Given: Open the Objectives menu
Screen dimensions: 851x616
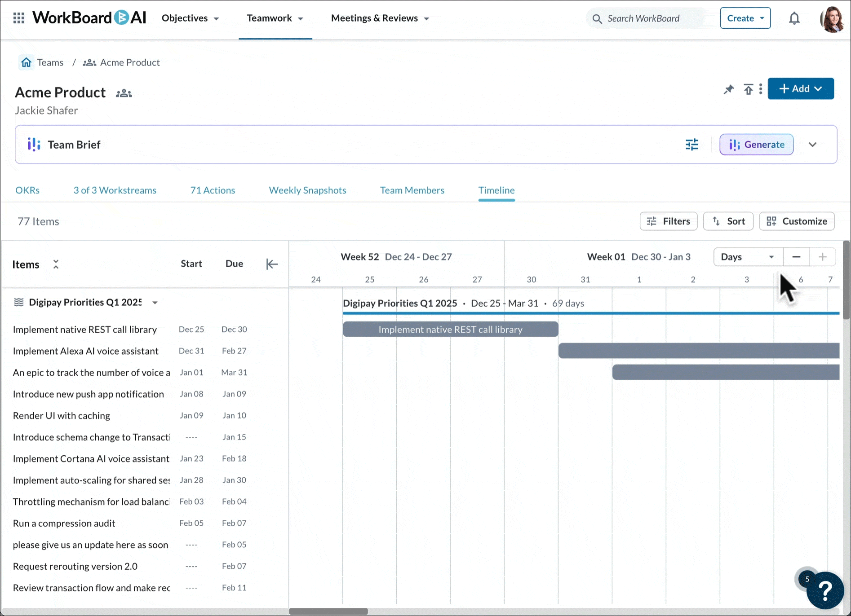Looking at the screenshot, I should [190, 18].
